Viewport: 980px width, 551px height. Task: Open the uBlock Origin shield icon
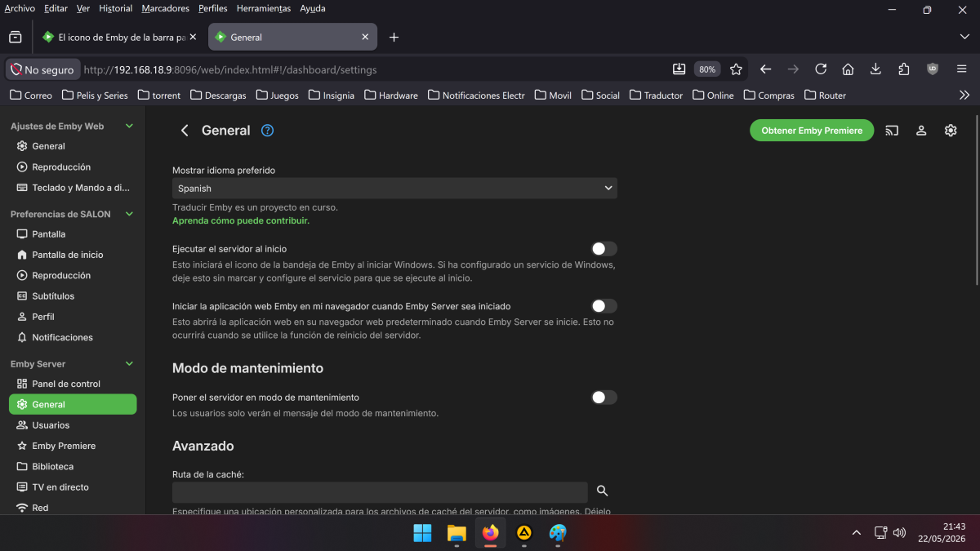click(933, 69)
